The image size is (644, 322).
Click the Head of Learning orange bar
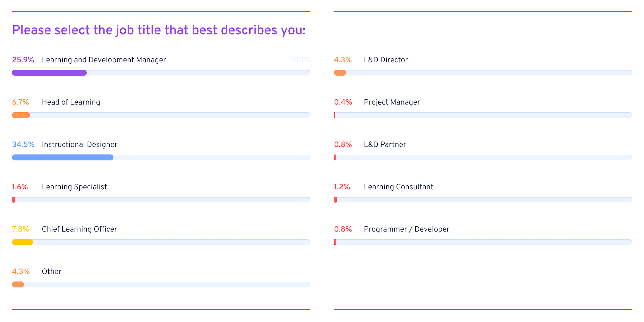[x=21, y=115]
